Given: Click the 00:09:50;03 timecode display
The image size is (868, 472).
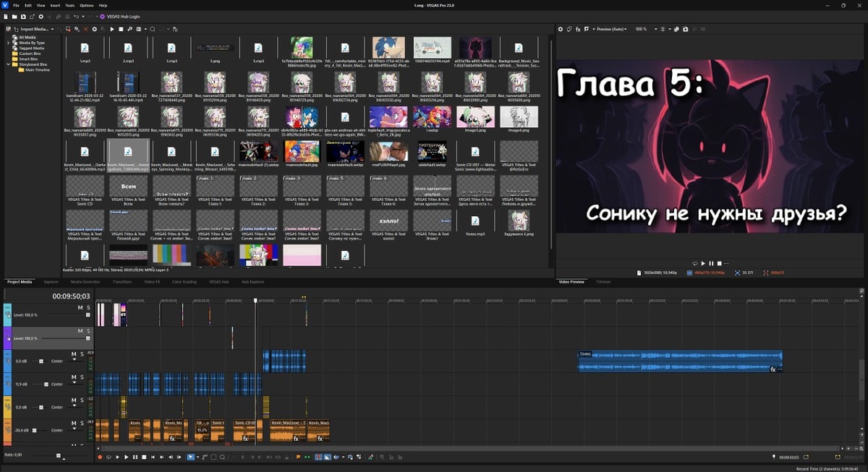Looking at the screenshot, I should pyautogui.click(x=71, y=296).
